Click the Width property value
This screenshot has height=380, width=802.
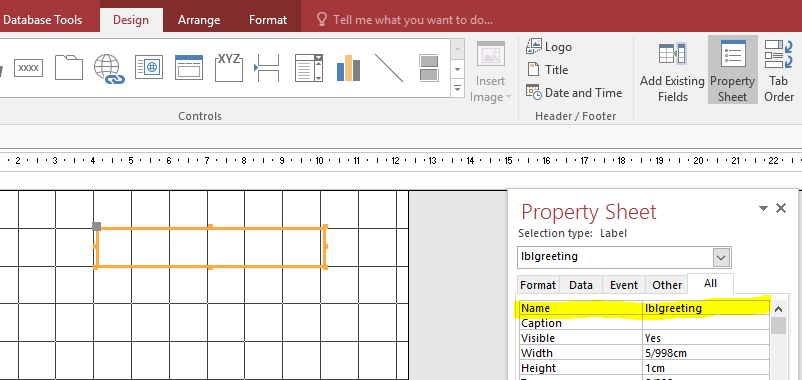[706, 352]
